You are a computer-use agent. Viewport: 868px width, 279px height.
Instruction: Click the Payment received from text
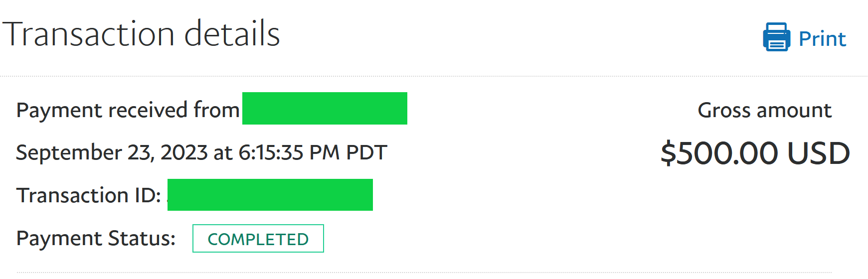[x=128, y=110]
